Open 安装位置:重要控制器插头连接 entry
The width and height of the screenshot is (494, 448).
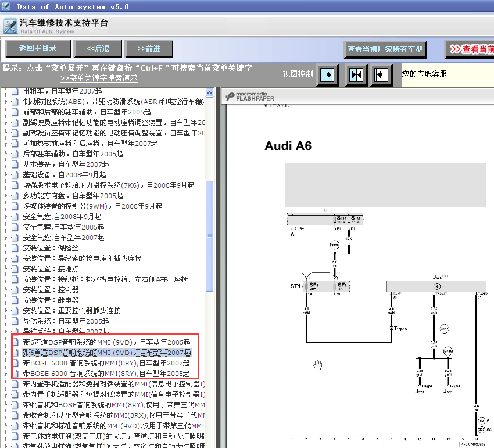[71, 311]
